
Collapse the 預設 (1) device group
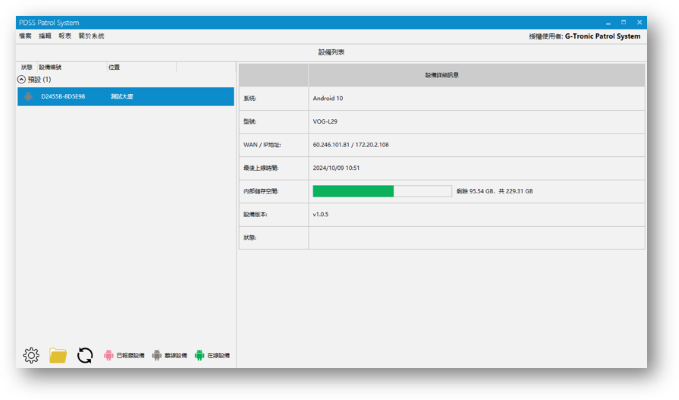tap(22, 78)
